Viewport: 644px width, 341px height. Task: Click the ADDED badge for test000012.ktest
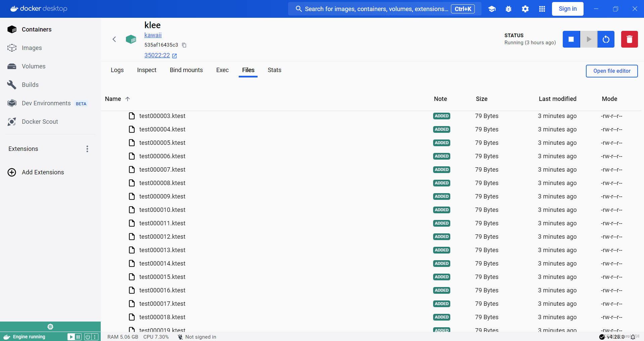pyautogui.click(x=442, y=237)
